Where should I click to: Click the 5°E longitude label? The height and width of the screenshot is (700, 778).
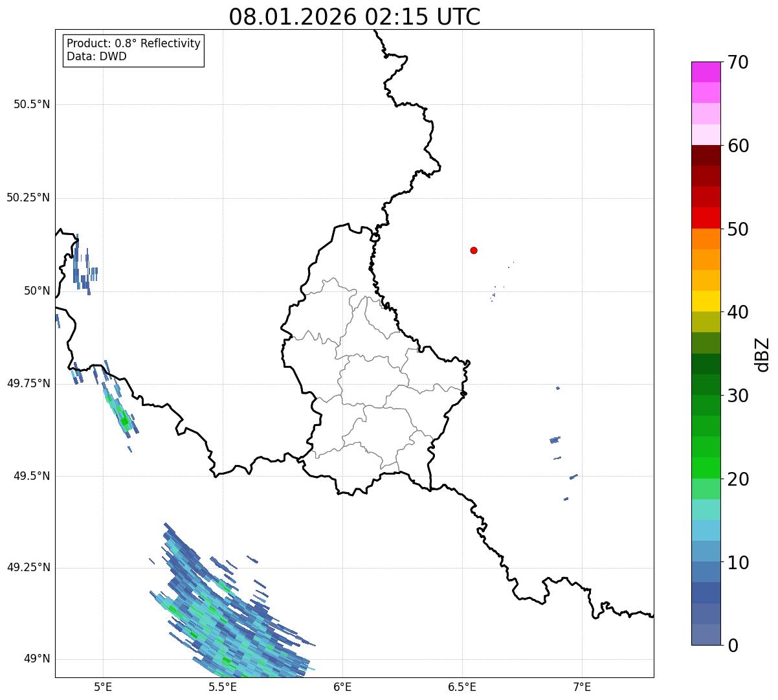point(103,686)
